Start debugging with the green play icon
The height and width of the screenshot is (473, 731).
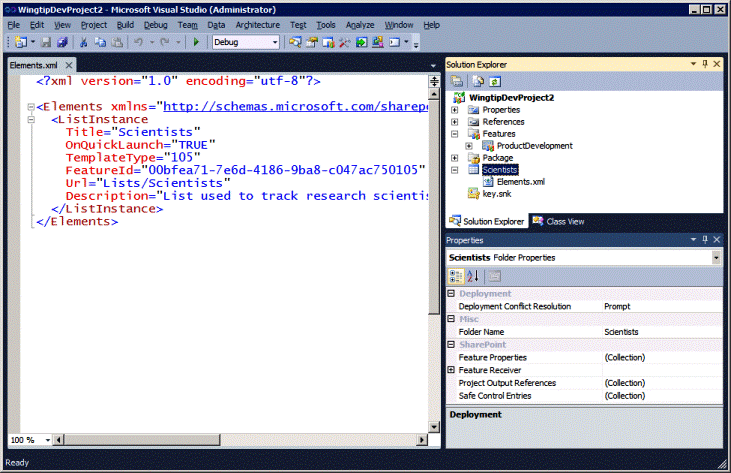pyautogui.click(x=196, y=42)
